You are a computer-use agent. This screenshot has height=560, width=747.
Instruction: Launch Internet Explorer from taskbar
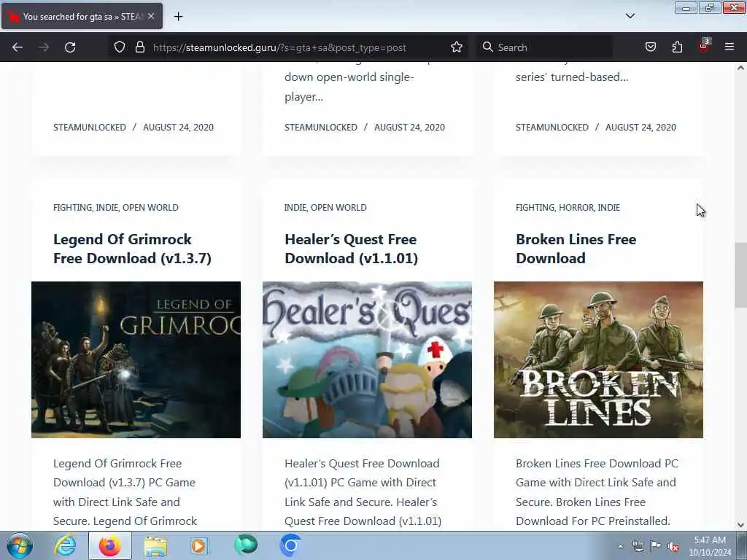pyautogui.click(x=65, y=545)
